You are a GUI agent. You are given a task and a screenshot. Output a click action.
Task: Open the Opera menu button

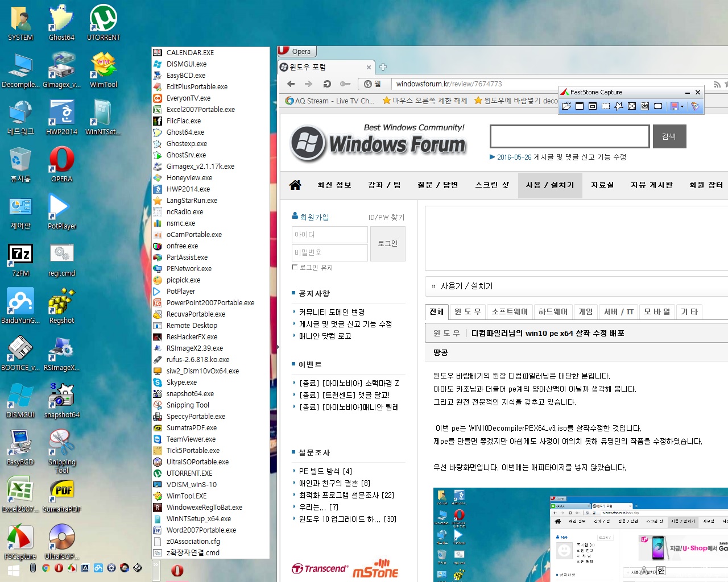(296, 51)
